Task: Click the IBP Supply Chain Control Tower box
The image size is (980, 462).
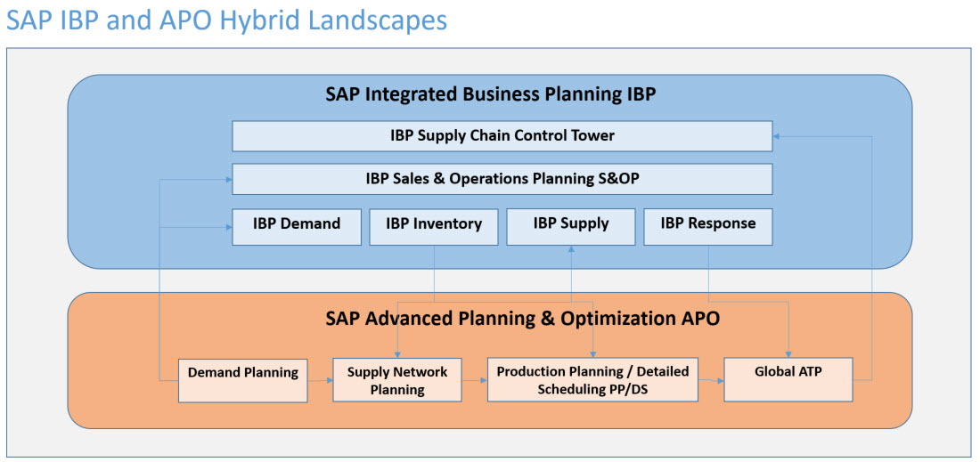Action: pos(502,136)
